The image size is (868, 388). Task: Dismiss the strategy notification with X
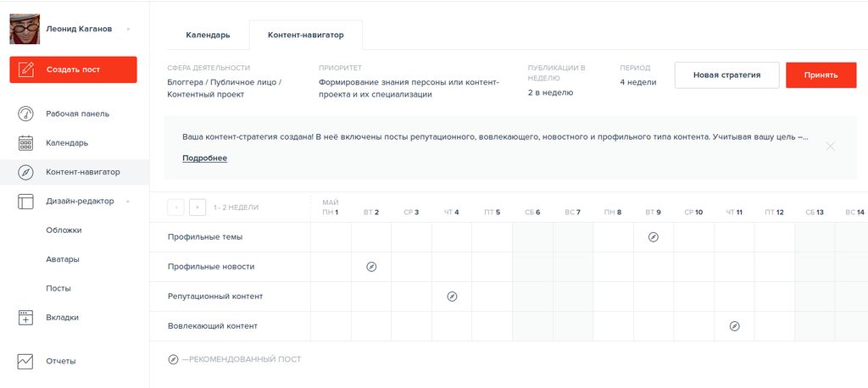click(x=830, y=147)
